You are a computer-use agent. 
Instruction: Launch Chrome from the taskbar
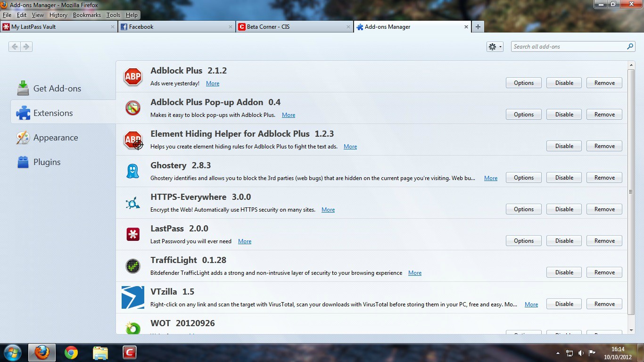pos(71,353)
